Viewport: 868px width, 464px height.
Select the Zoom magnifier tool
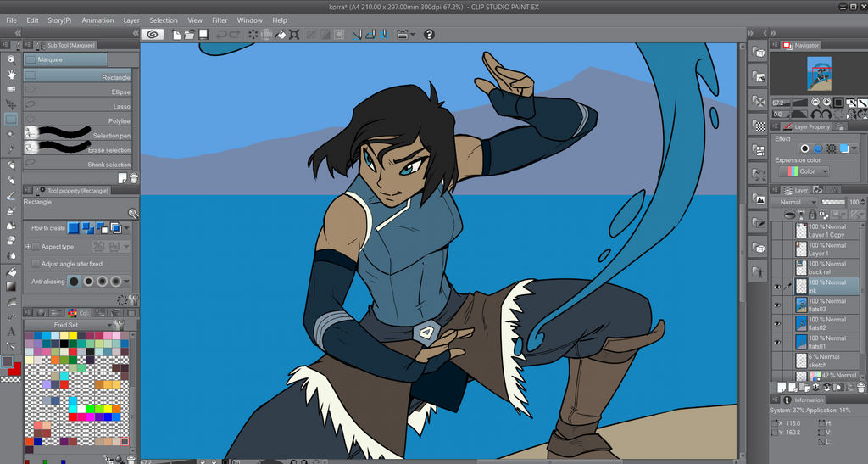(x=11, y=59)
